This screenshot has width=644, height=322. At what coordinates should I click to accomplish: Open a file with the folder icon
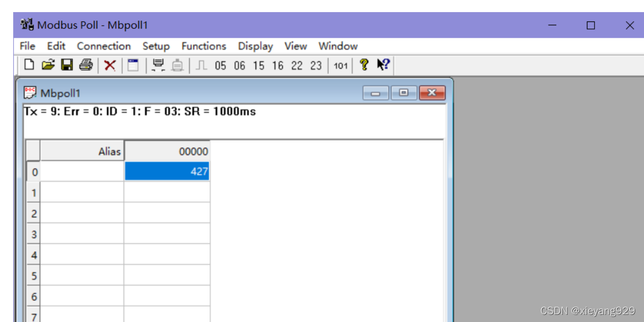[48, 65]
